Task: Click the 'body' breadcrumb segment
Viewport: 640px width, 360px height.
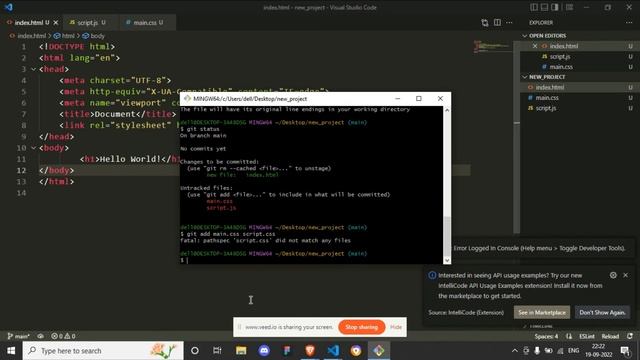Action: (94, 36)
